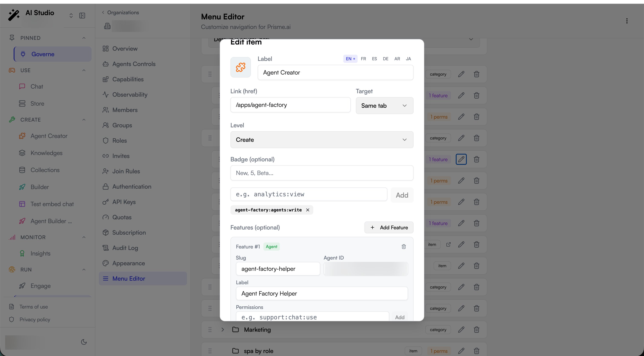Open the three-dot options menu in Menu Editor
The height and width of the screenshot is (356, 644).
(x=627, y=21)
